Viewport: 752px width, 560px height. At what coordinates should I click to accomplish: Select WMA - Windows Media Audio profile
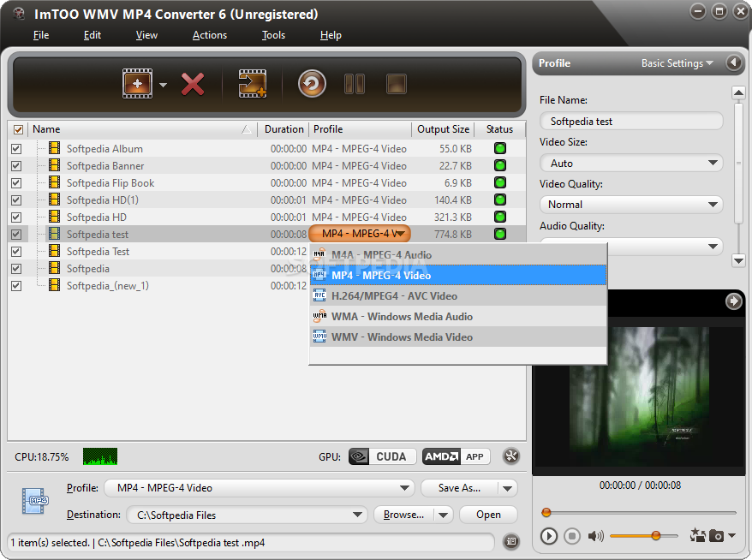[458, 317]
